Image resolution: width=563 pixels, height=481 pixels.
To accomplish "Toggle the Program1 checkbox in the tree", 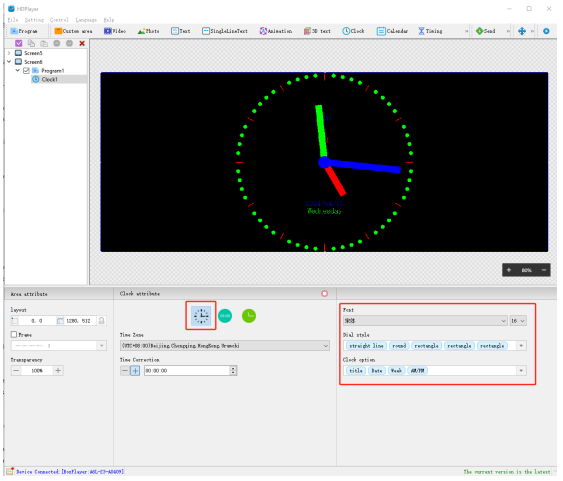I will point(26,71).
